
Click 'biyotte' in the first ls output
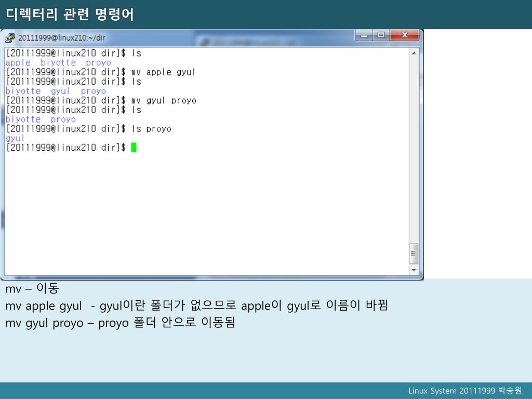tap(58, 63)
